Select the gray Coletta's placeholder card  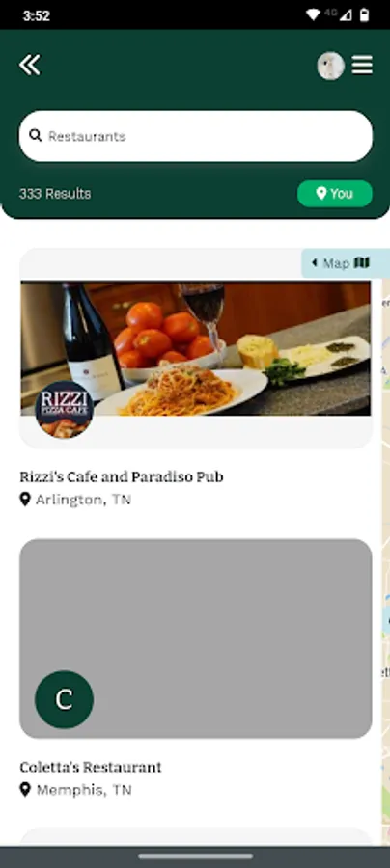tap(196, 638)
